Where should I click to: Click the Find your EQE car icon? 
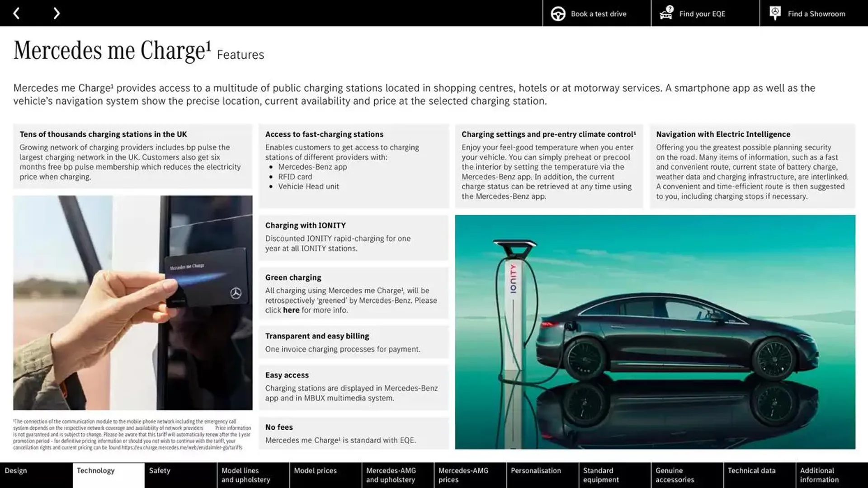point(665,13)
